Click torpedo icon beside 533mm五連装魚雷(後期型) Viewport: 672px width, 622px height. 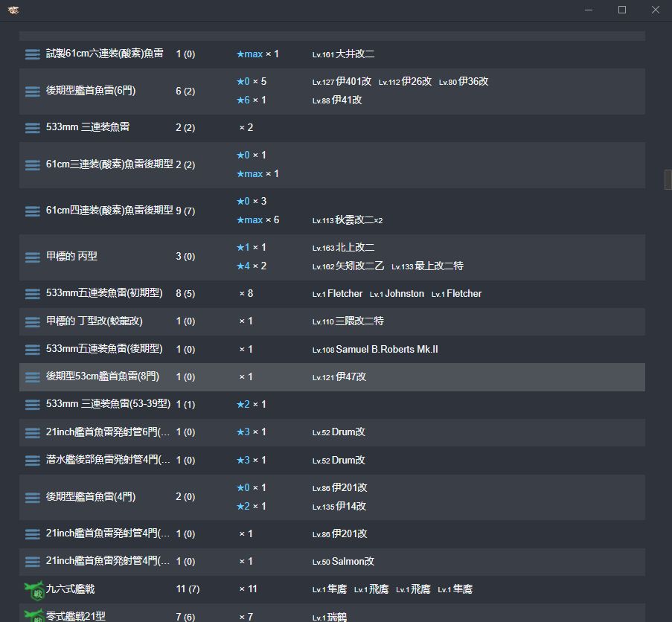33,350
